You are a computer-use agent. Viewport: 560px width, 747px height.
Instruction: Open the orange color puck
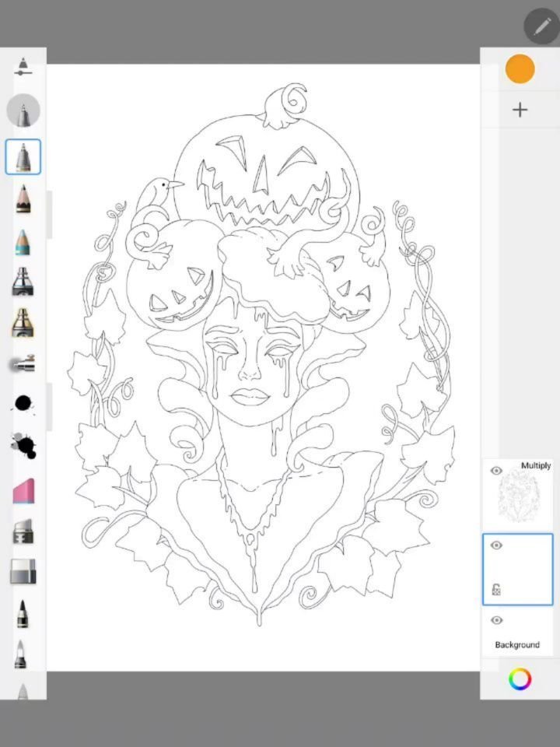coord(520,68)
